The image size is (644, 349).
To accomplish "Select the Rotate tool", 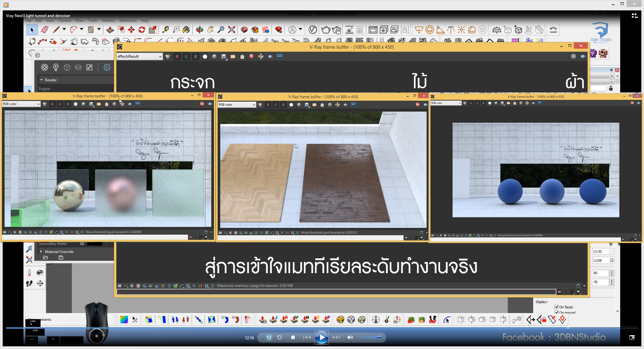I will coord(142,30).
